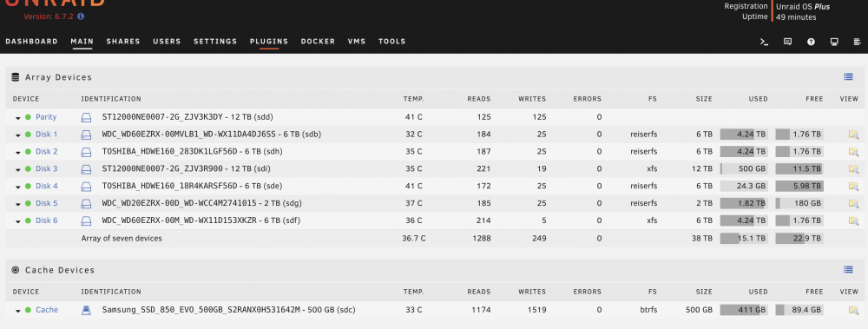This screenshot has height=329, width=868.
Task: Click the Parity drive icon
Action: pyautogui.click(x=86, y=117)
